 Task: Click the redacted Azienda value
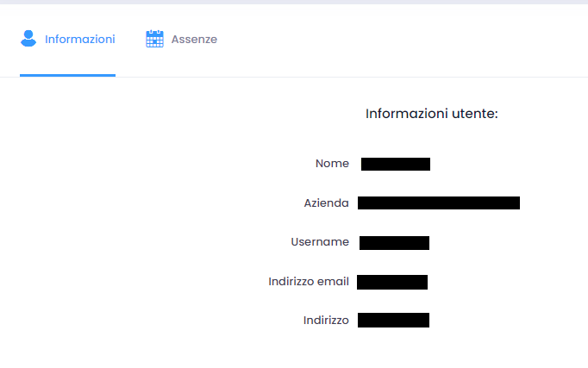click(x=438, y=203)
